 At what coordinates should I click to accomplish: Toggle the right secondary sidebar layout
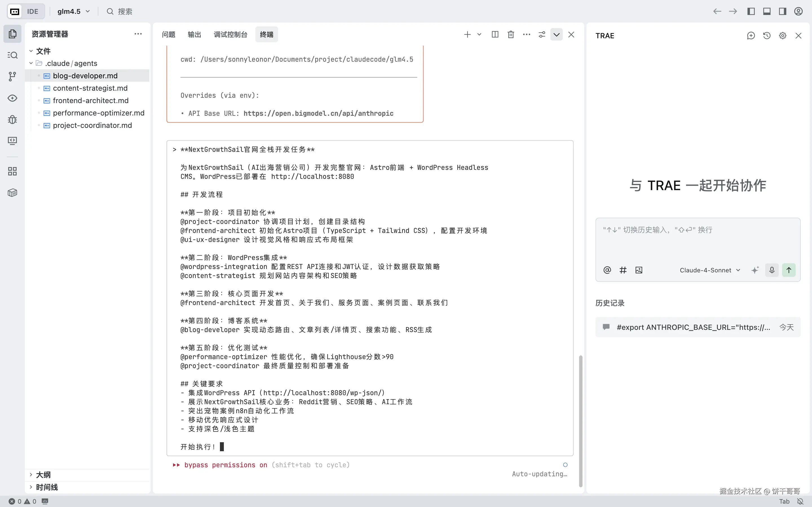pyautogui.click(x=782, y=11)
